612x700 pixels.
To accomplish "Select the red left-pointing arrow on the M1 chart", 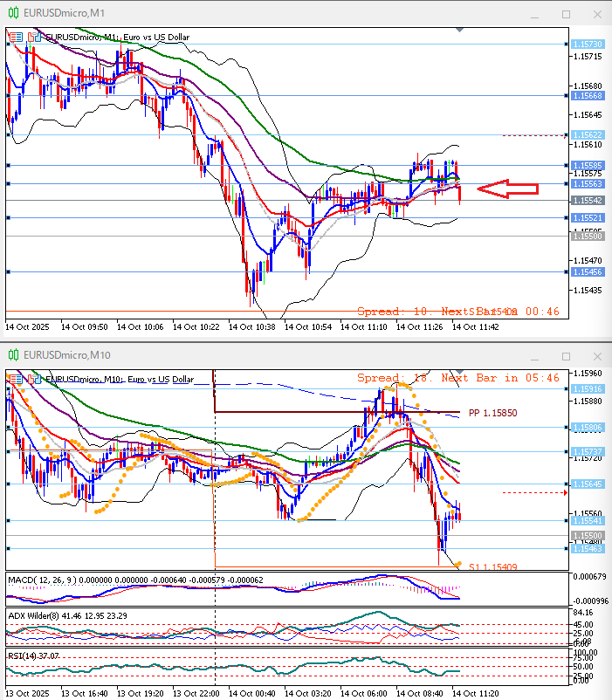I will (x=508, y=188).
